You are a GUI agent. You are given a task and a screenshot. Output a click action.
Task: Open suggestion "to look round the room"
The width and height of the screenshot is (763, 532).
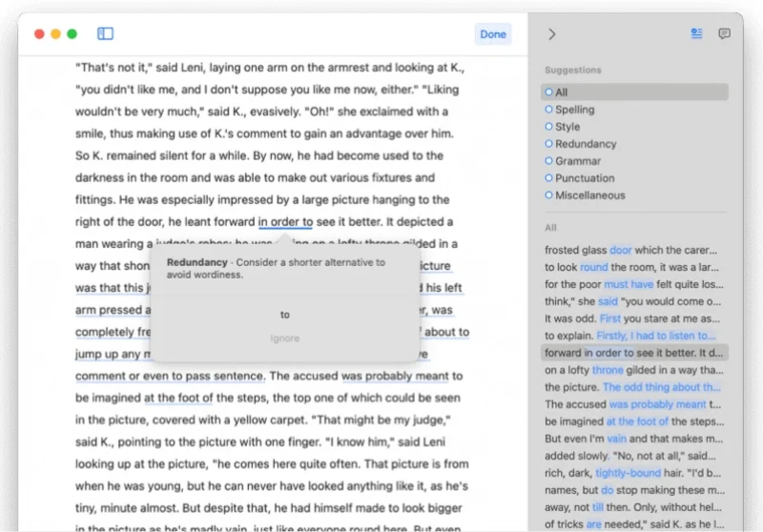coord(634,267)
